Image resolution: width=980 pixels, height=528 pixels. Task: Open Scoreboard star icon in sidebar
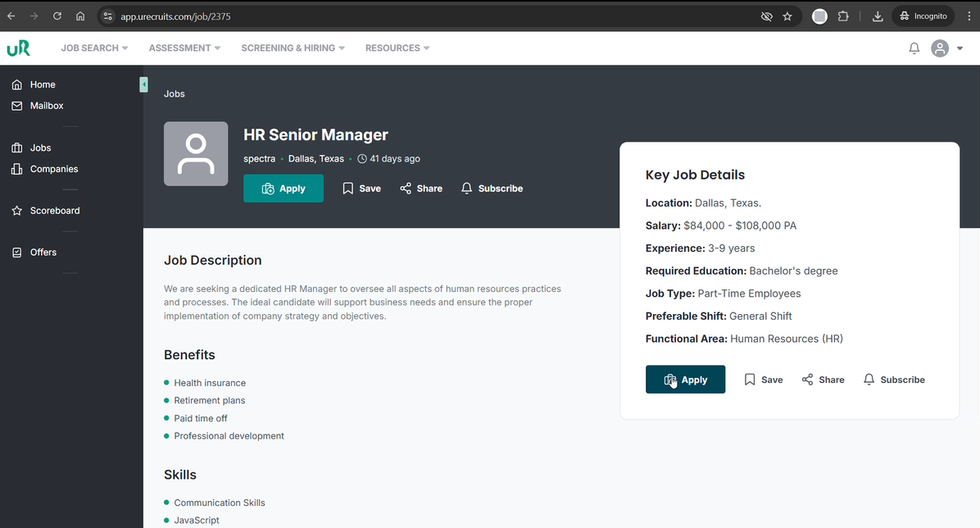coord(17,211)
